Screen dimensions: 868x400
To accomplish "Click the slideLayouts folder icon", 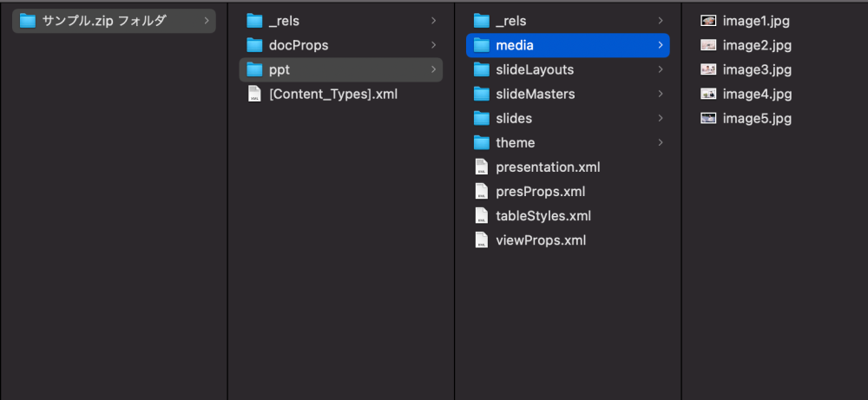I will 482,69.
